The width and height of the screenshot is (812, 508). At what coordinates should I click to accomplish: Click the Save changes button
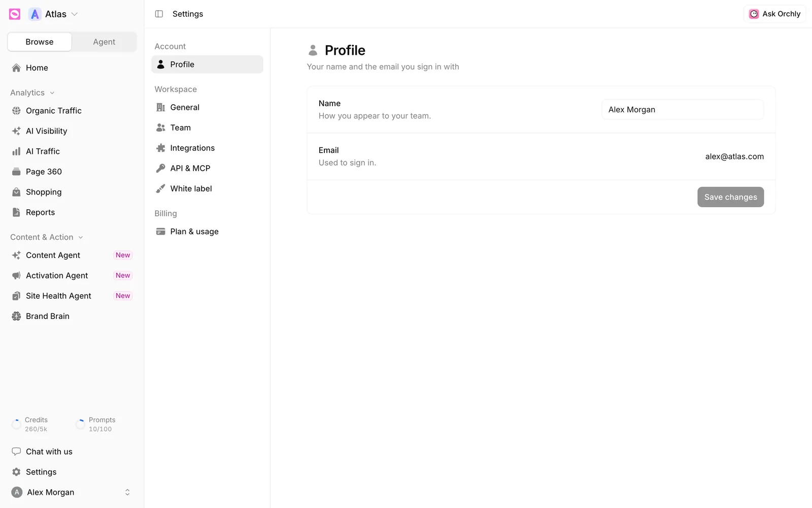pos(730,197)
